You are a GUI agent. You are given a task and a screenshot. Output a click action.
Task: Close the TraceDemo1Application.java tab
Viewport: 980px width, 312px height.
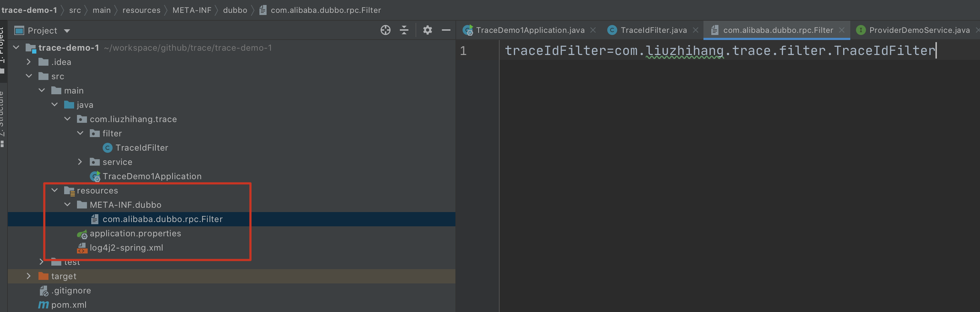[593, 30]
